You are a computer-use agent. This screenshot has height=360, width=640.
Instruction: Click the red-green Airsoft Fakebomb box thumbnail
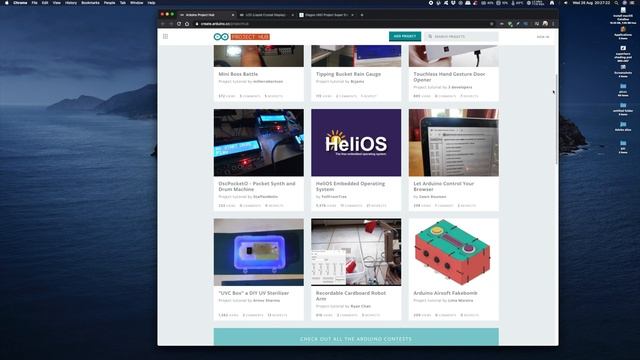click(x=453, y=252)
